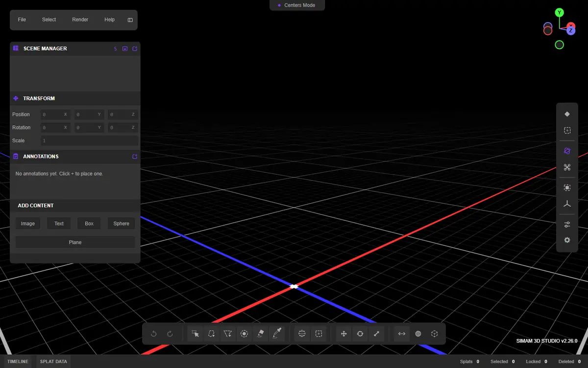This screenshot has width=588, height=368.
Task: Add a Sphere
Action: tap(122, 223)
